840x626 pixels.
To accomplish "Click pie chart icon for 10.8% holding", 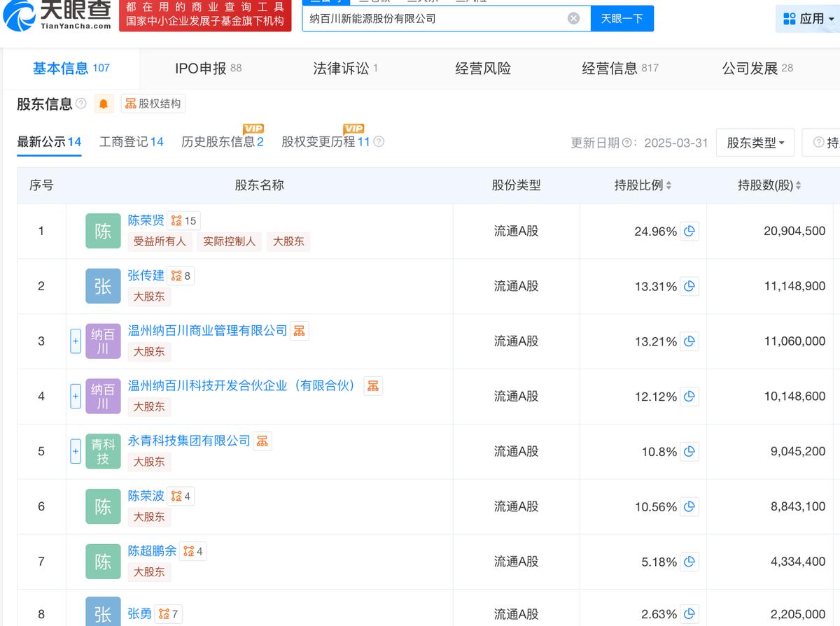I will (689, 452).
